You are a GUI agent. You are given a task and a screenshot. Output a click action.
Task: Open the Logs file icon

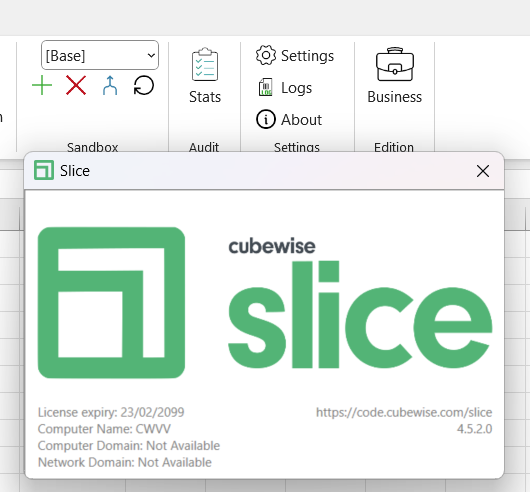pyautogui.click(x=266, y=87)
